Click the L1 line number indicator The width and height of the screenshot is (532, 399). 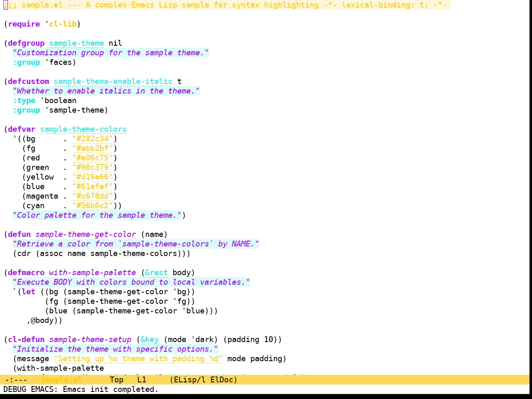click(142, 379)
